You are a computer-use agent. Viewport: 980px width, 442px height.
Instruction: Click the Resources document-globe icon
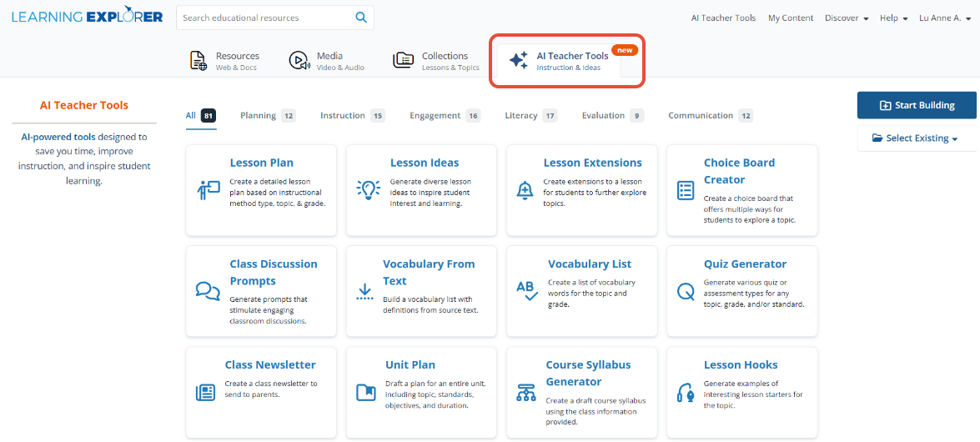pyautogui.click(x=199, y=61)
